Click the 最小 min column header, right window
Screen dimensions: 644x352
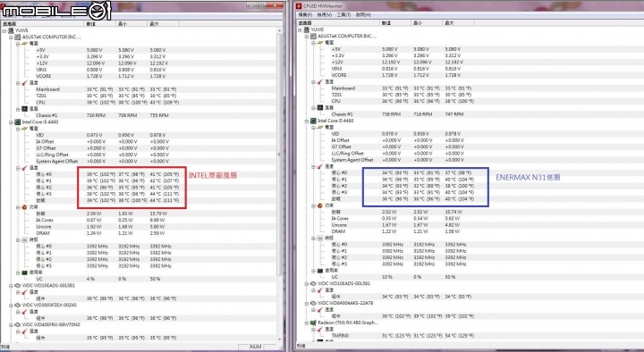(427, 23)
